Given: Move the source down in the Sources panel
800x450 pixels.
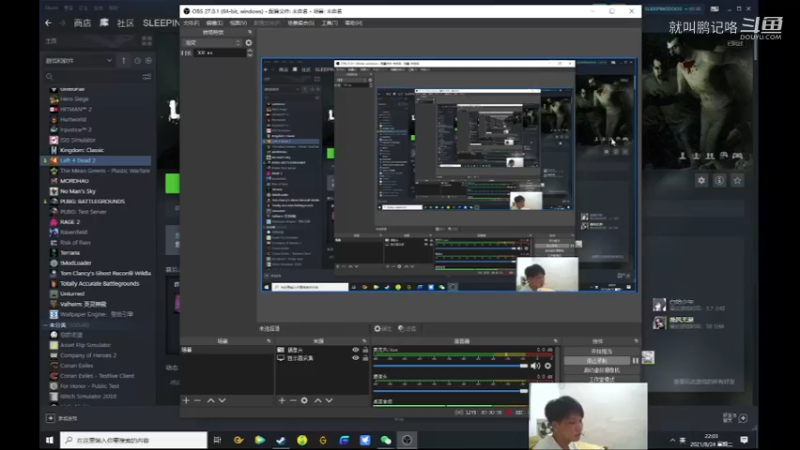Looking at the screenshot, I should pyautogui.click(x=329, y=401).
